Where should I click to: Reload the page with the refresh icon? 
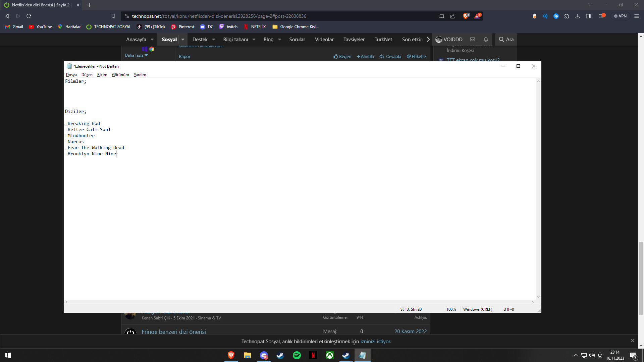coord(29,16)
